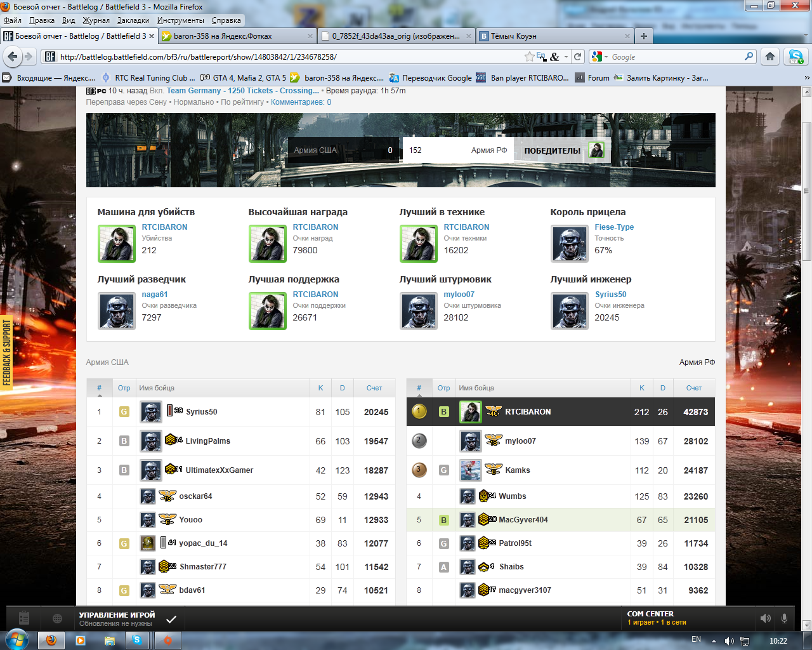Click in the Google search input field
This screenshot has width=812, height=650.
(x=676, y=56)
